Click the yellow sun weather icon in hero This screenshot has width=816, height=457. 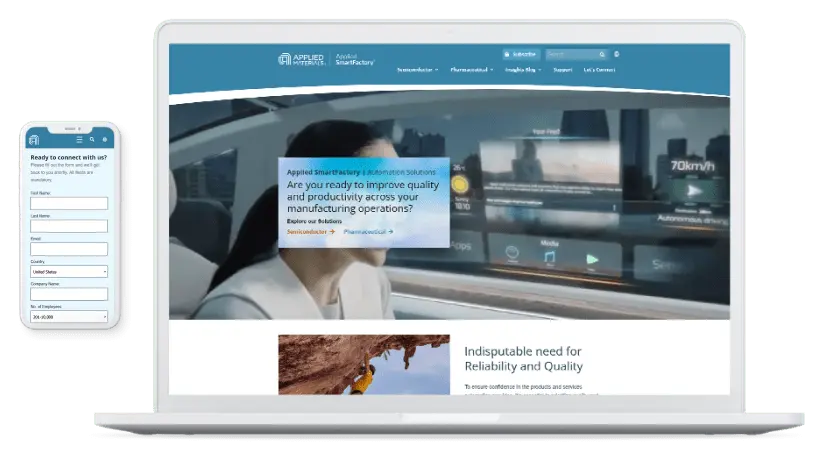click(x=460, y=184)
